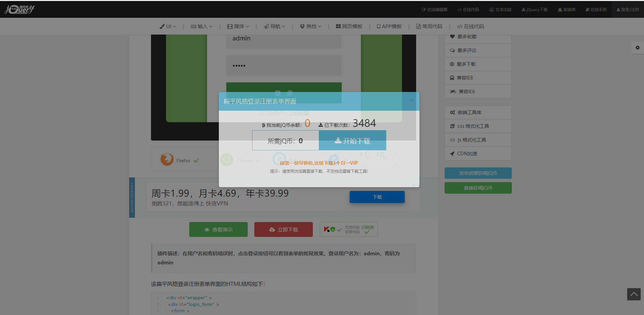This screenshot has width=644, height=315.
Task: Click the download icon on 开始下载
Action: [338, 141]
